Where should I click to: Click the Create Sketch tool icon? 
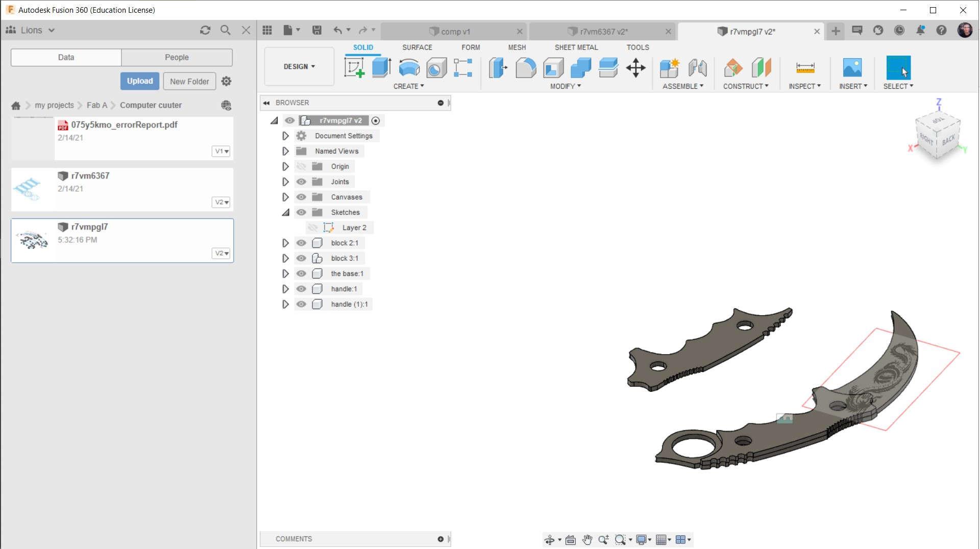354,68
